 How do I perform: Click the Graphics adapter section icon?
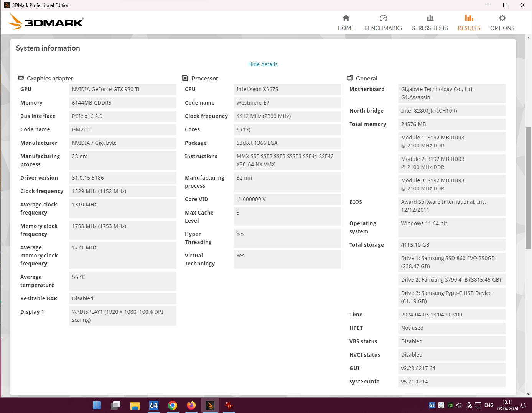(x=21, y=78)
